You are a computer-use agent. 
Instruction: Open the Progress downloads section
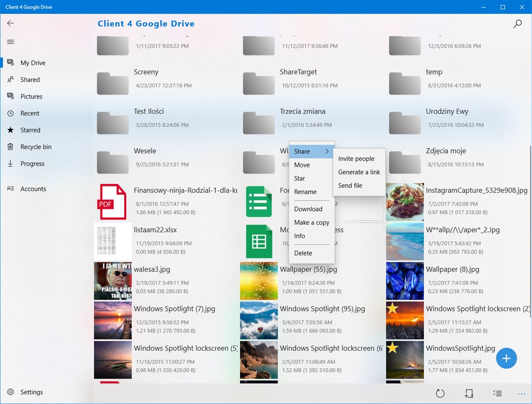[x=32, y=164]
